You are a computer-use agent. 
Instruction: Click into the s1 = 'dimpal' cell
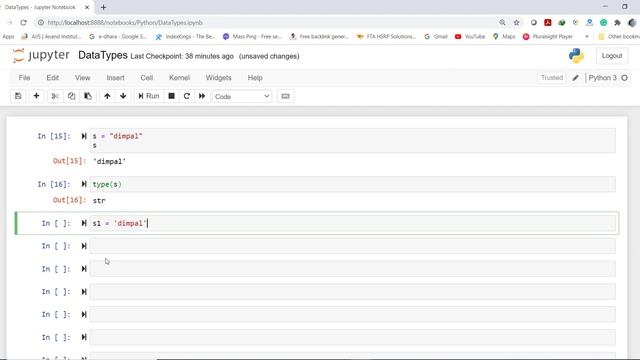click(x=352, y=223)
